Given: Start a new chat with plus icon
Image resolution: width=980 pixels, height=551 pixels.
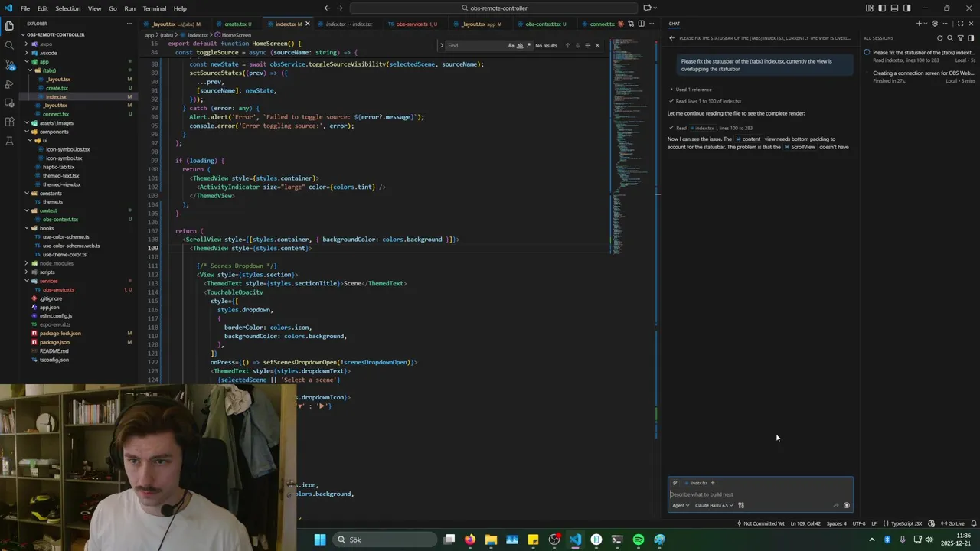Looking at the screenshot, I should pyautogui.click(x=919, y=24).
